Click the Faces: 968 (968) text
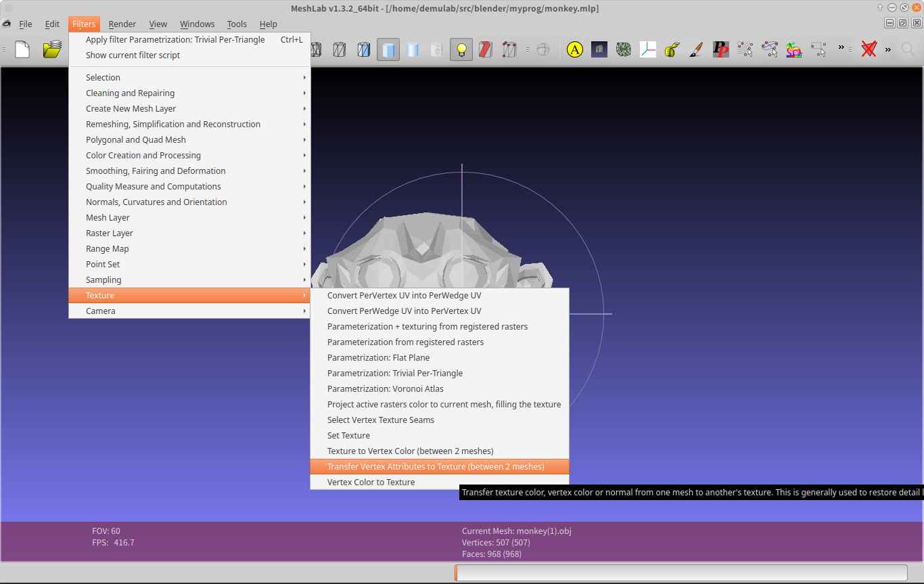Viewport: 924px width, 584px height. click(x=492, y=554)
